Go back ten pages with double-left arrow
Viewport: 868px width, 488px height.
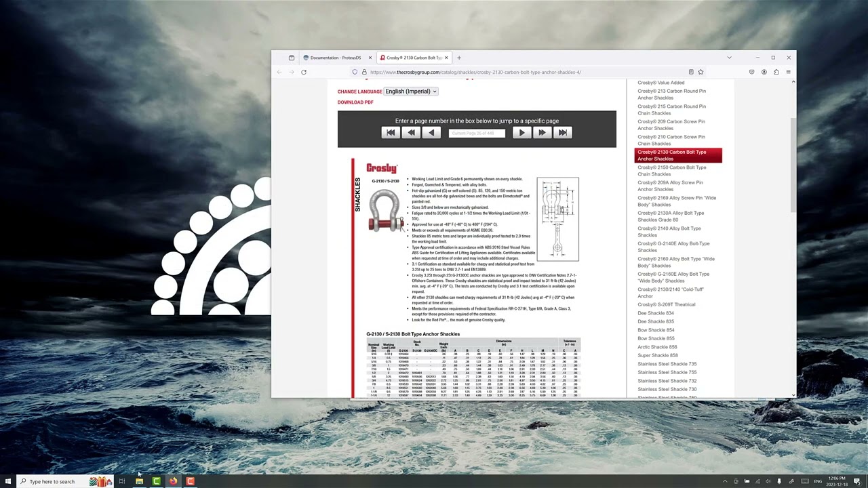[411, 133]
